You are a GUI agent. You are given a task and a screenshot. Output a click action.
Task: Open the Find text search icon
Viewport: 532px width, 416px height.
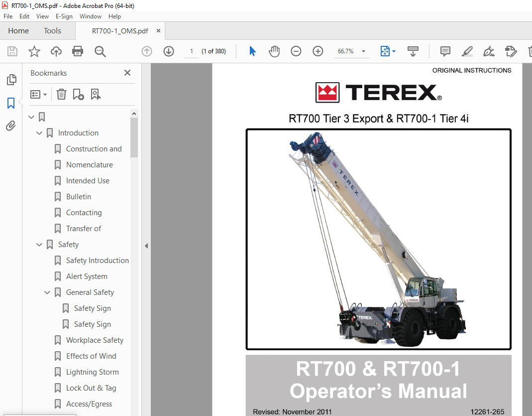click(x=100, y=51)
